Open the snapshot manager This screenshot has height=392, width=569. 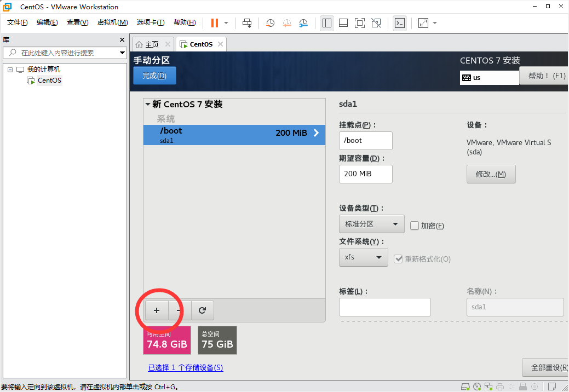pos(303,23)
